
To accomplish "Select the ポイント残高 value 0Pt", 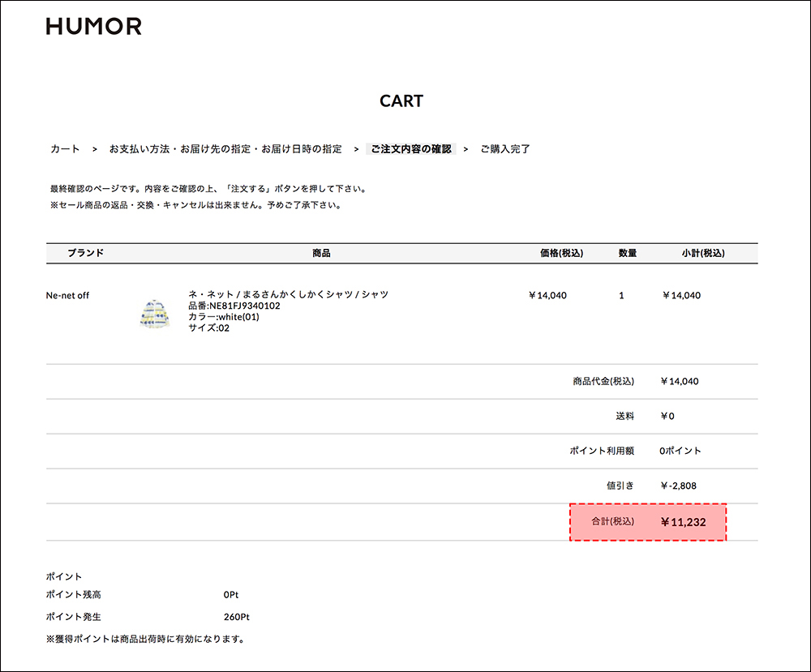I will tap(231, 595).
